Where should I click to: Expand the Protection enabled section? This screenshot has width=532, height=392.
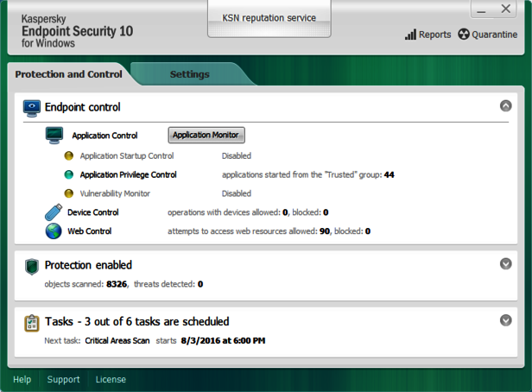tap(506, 264)
